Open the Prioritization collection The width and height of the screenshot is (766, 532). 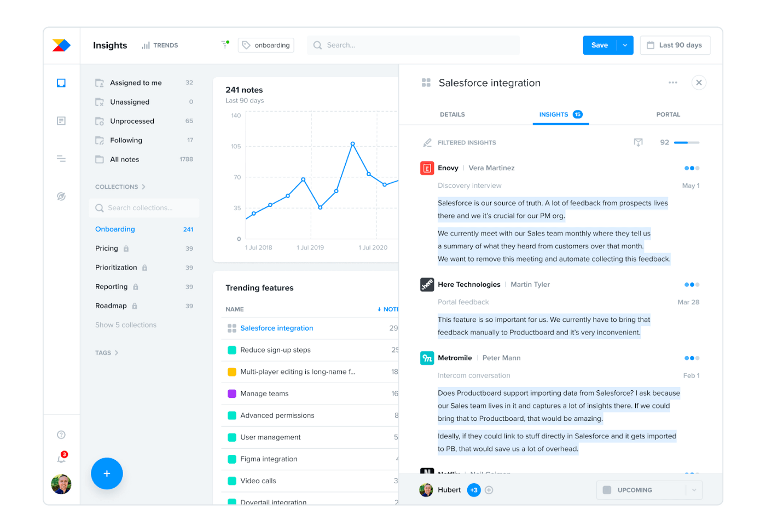click(x=144, y=268)
